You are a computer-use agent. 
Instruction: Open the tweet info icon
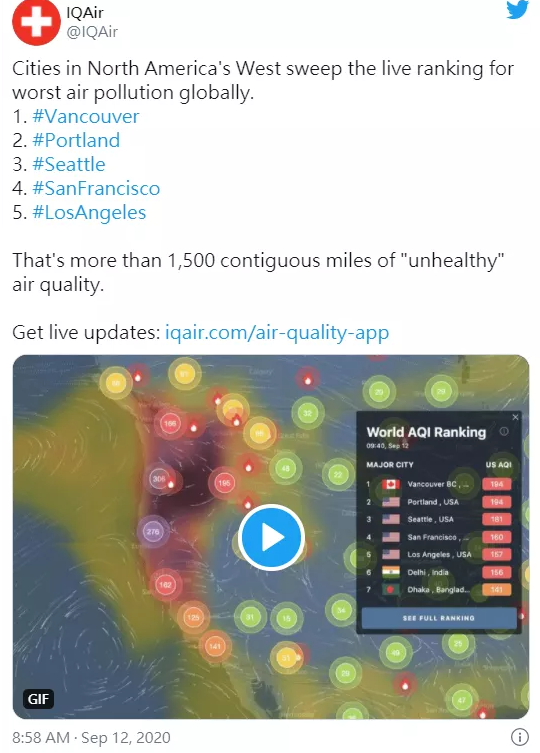point(520,736)
